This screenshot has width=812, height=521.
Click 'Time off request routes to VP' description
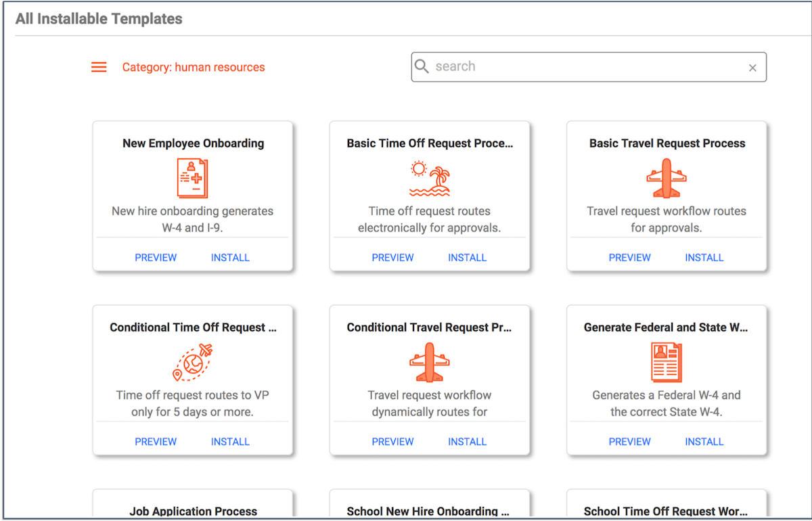[x=192, y=403]
